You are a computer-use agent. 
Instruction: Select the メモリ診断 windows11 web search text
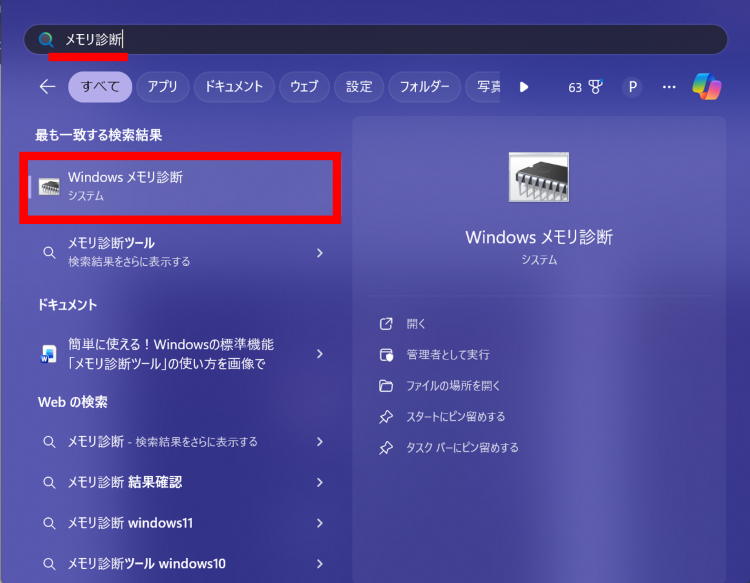coord(130,523)
